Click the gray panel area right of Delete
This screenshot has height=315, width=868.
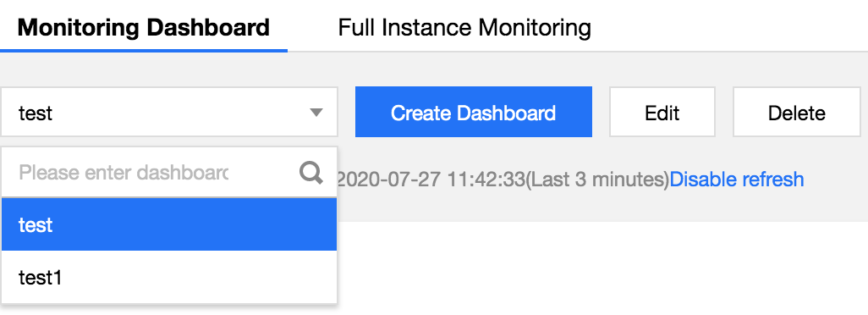point(865,113)
